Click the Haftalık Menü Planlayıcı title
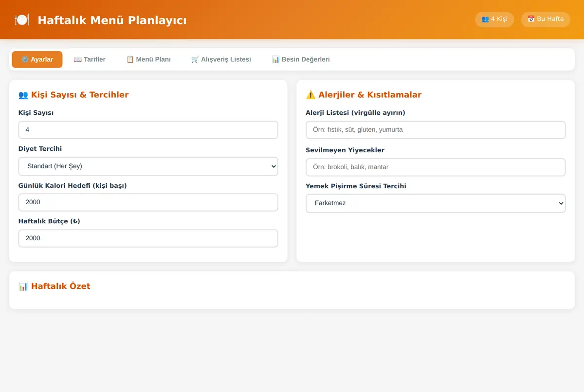Viewport: 584px width, 392px height. 112,20
